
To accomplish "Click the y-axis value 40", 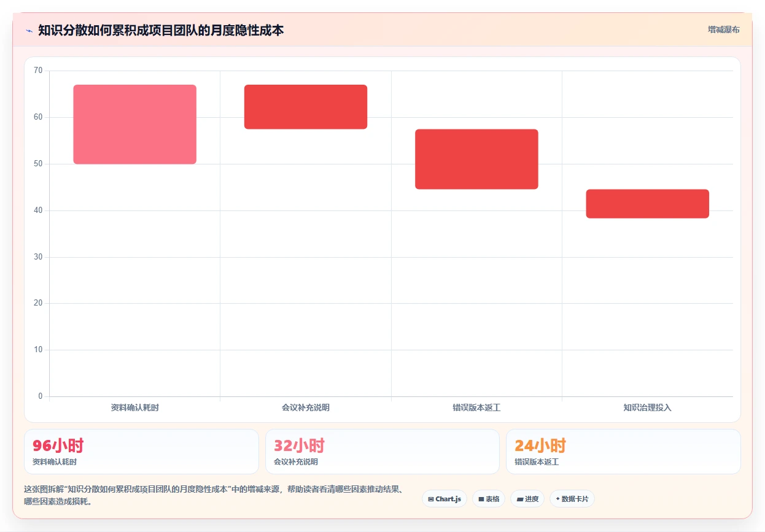I will coord(38,210).
